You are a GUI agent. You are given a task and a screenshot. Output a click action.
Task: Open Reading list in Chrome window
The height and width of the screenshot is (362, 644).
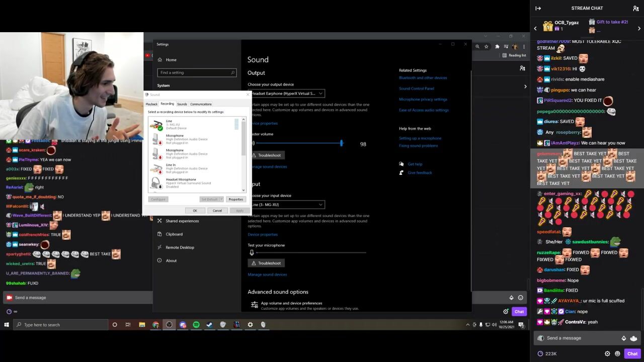point(514,55)
